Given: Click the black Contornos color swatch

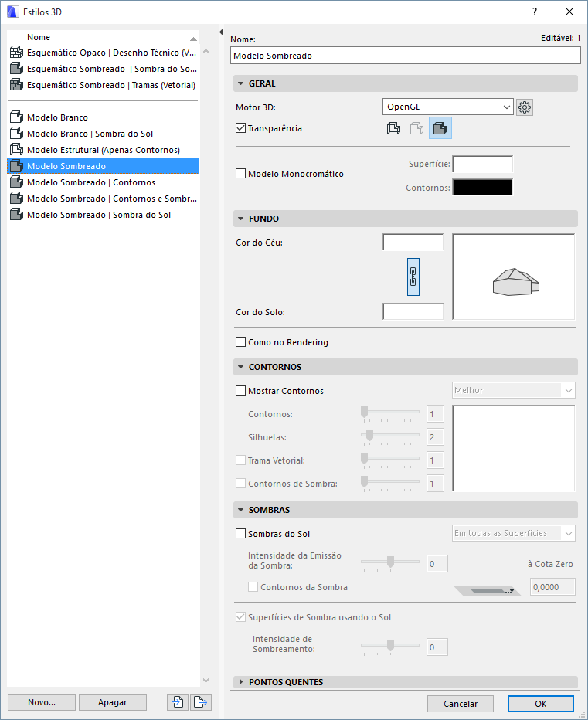Looking at the screenshot, I should tap(483, 188).
